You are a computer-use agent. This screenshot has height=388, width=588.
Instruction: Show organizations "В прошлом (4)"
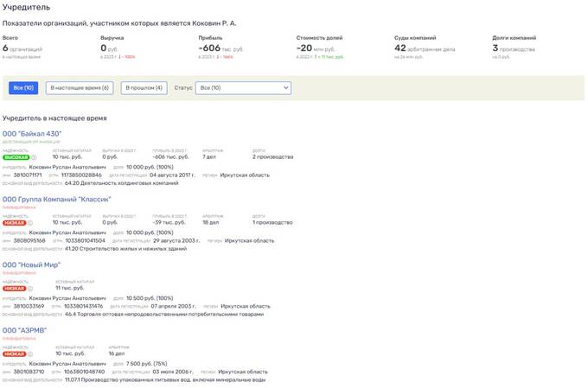(143, 88)
